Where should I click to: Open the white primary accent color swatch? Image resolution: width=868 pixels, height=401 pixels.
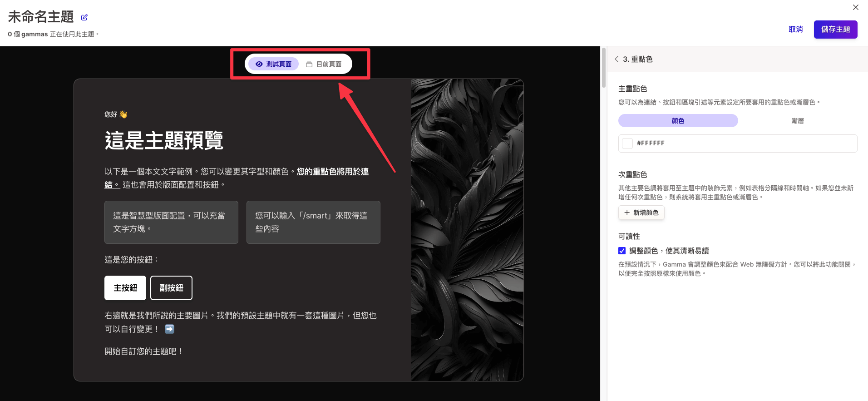[627, 144]
